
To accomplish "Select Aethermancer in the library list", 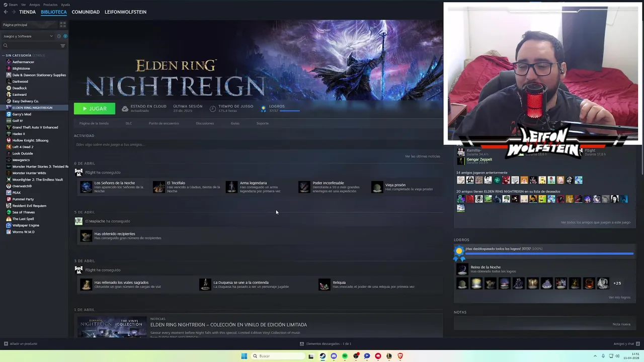I will coord(23,62).
